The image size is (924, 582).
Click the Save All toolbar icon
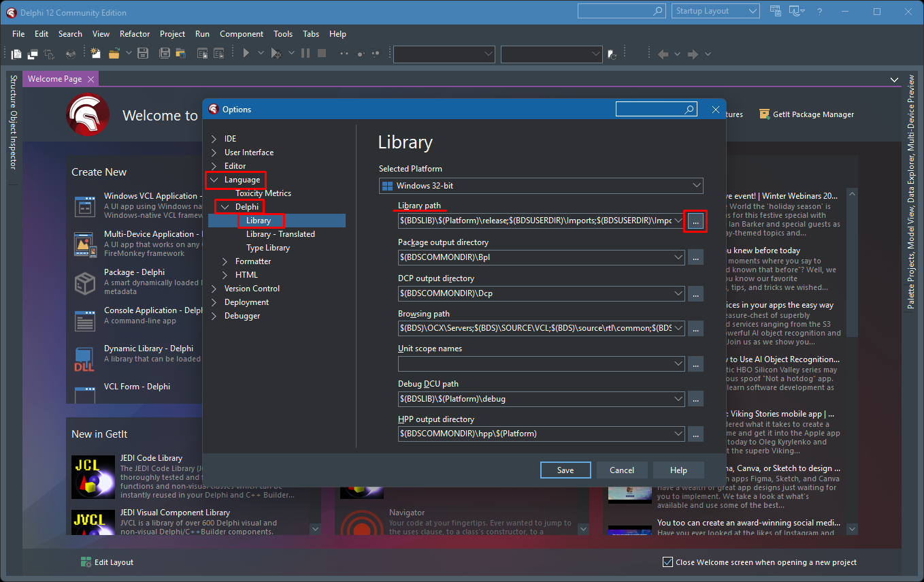(x=164, y=53)
